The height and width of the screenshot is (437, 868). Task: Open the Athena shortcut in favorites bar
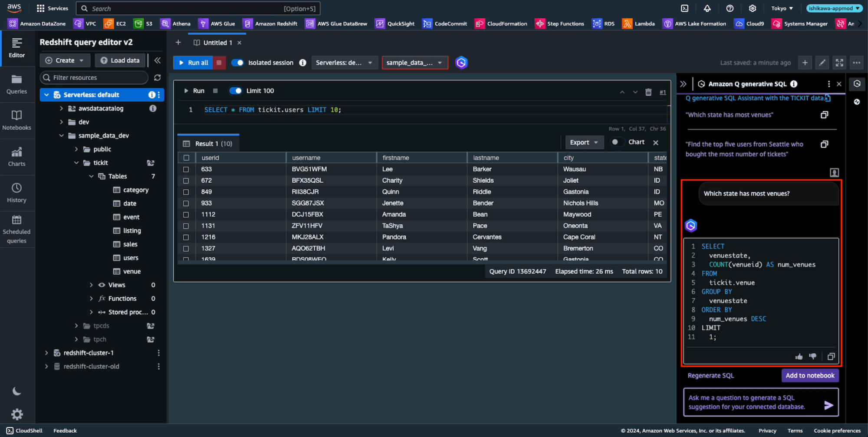click(x=176, y=23)
